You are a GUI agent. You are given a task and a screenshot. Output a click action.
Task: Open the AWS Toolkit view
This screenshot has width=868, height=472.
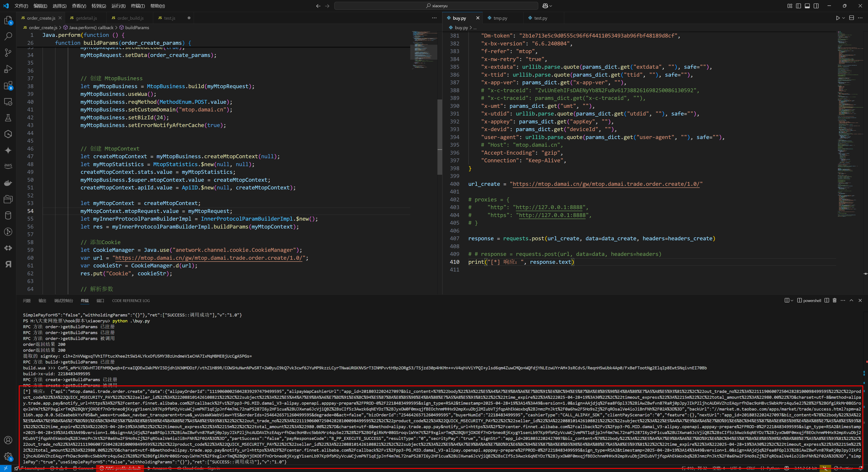8,166
